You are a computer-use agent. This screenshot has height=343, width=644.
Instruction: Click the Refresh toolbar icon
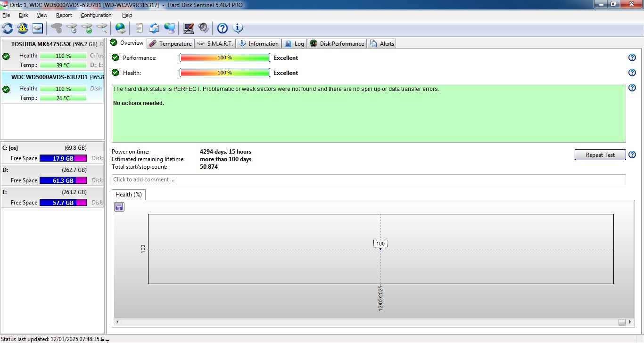pyautogui.click(x=8, y=28)
